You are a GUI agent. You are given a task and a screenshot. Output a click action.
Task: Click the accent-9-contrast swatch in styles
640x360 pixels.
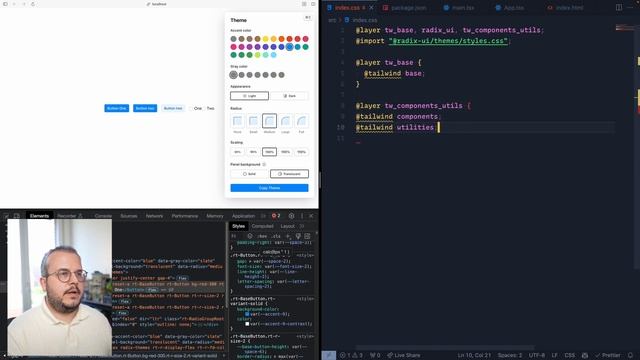pos(247,324)
